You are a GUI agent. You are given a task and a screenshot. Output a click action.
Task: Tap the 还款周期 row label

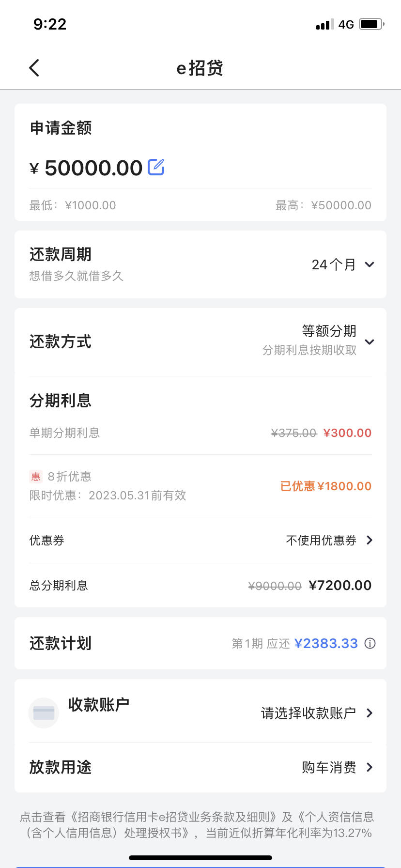click(61, 254)
